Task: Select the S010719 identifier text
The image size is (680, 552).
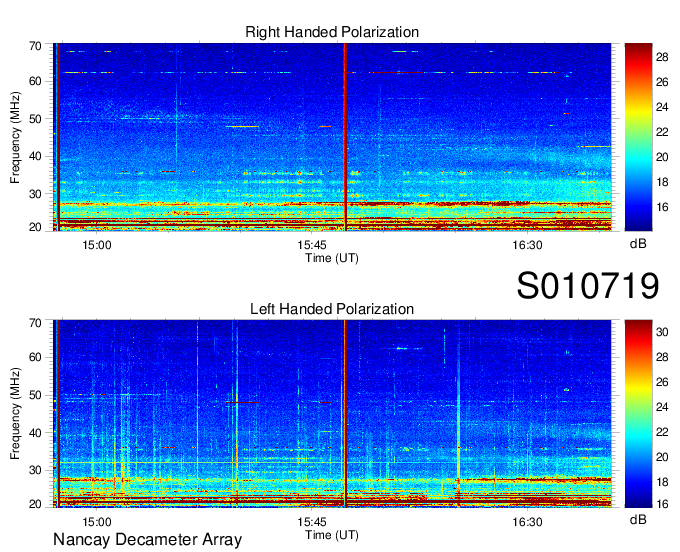Action: [x=588, y=285]
